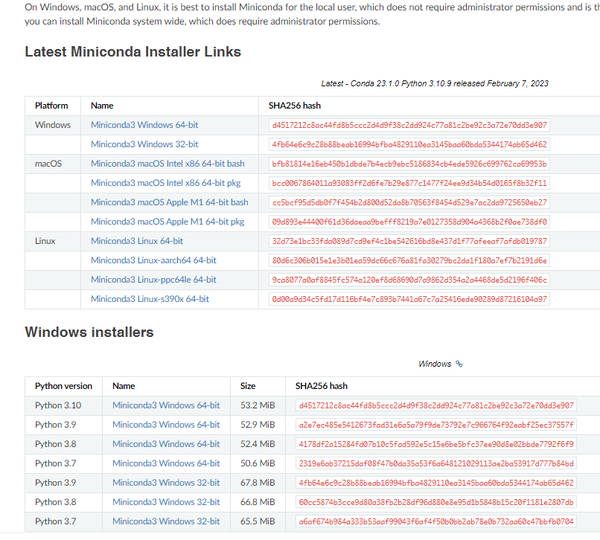The height and width of the screenshot is (540, 600).
Task: Select hash for macOS Apple M1 64-bit pkg
Action: pos(409,222)
